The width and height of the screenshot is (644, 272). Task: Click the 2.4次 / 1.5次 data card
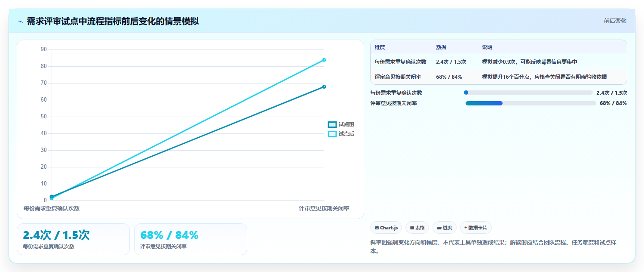pos(73,239)
